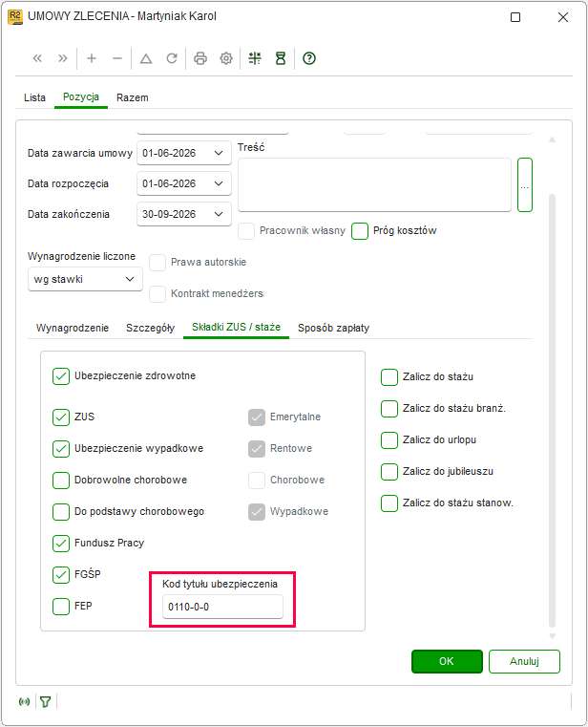Click the filter funnel icon in status bar

(46, 702)
